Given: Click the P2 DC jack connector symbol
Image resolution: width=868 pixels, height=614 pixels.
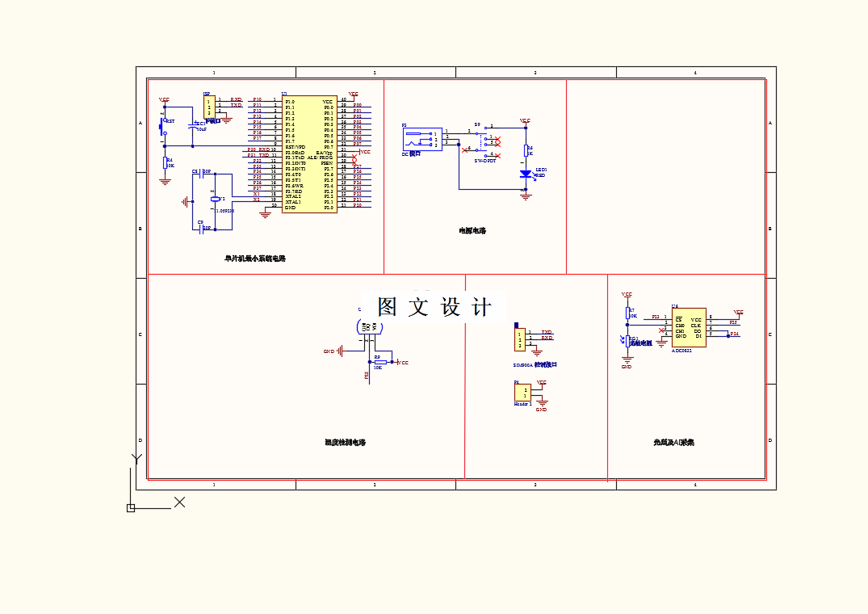Looking at the screenshot, I should (x=422, y=139).
